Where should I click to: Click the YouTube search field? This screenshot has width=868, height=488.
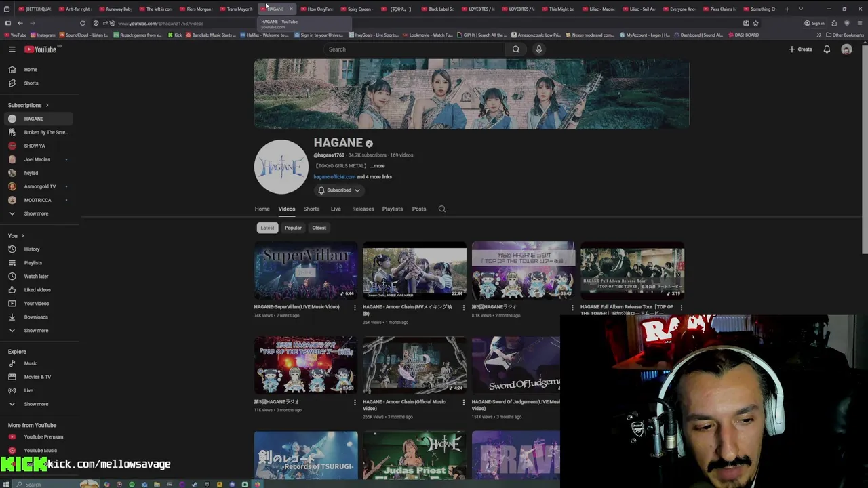click(414, 49)
